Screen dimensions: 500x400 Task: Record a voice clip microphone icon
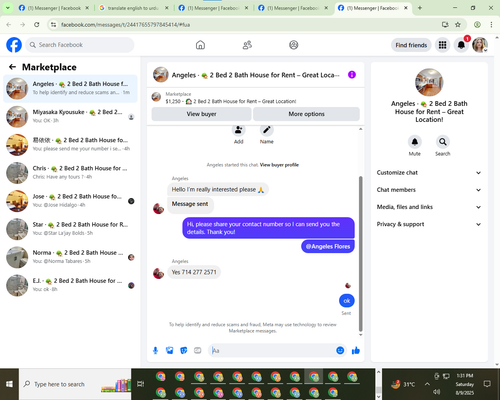tap(155, 350)
